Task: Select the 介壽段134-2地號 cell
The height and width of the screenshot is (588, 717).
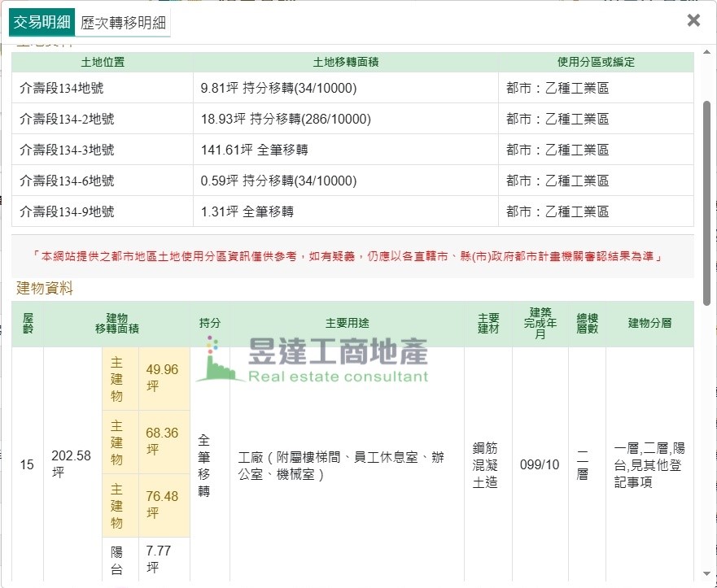Action: tap(67, 119)
